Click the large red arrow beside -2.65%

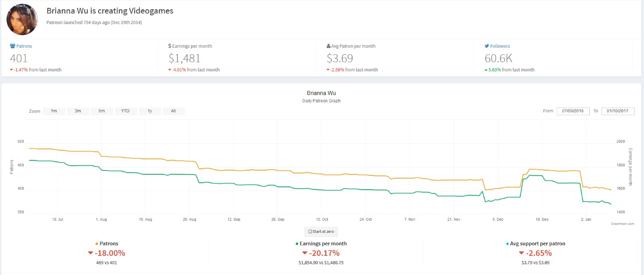tap(521, 253)
